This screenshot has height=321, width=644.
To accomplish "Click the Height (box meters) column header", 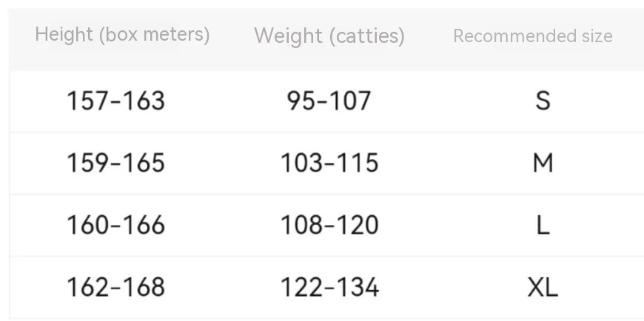I will 122,35.
